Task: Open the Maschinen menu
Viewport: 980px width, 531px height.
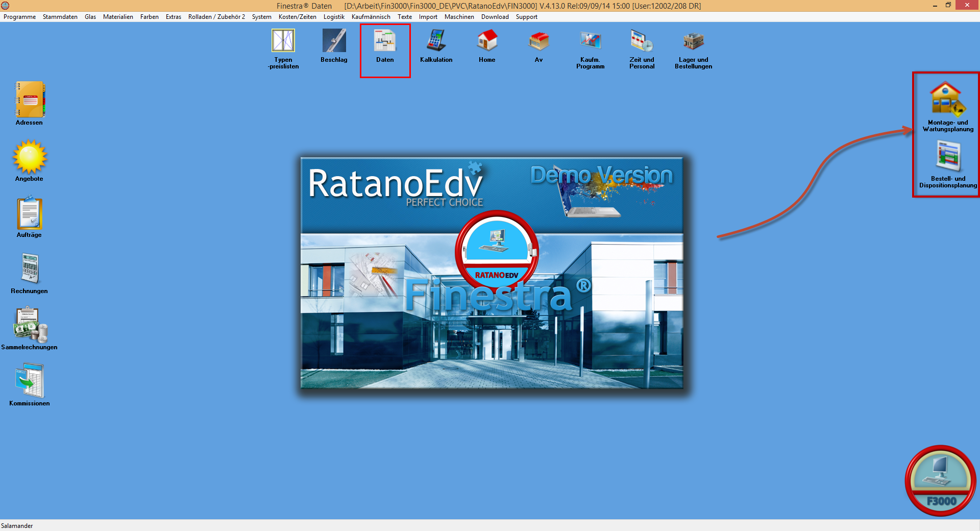Action: 459,17
